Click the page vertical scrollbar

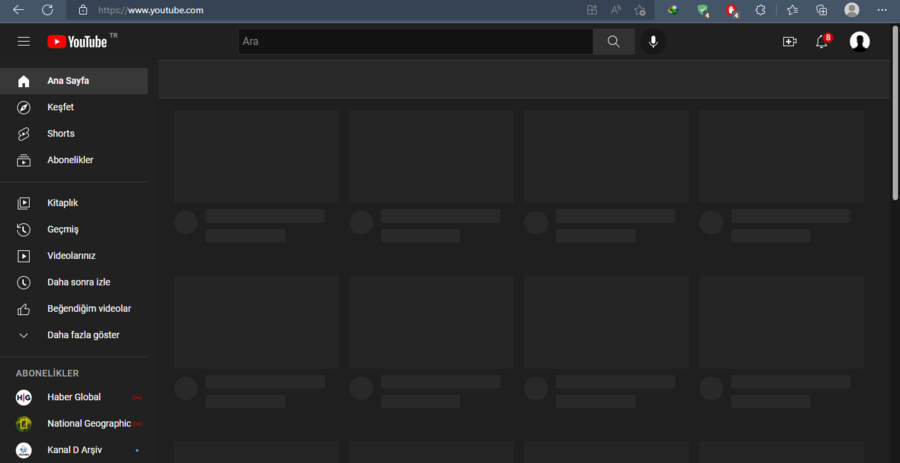895,112
